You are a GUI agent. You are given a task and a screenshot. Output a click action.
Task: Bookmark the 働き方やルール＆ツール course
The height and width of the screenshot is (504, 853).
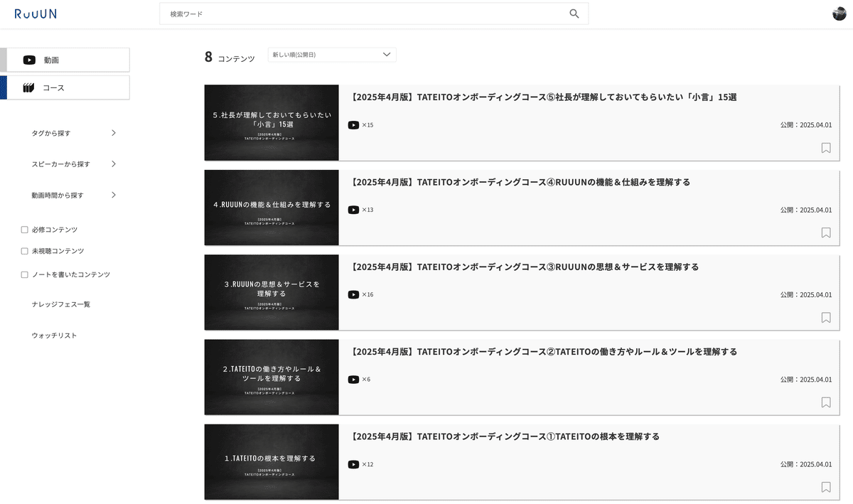pos(825,402)
